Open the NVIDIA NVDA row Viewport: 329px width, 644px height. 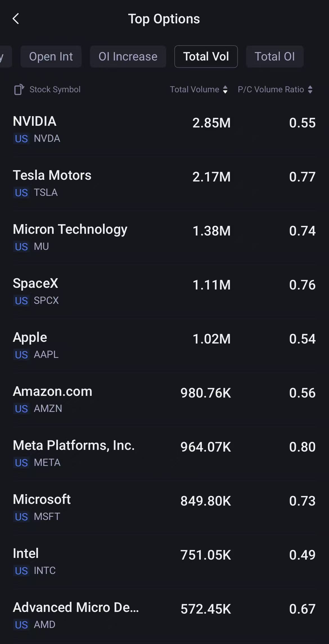pos(164,130)
